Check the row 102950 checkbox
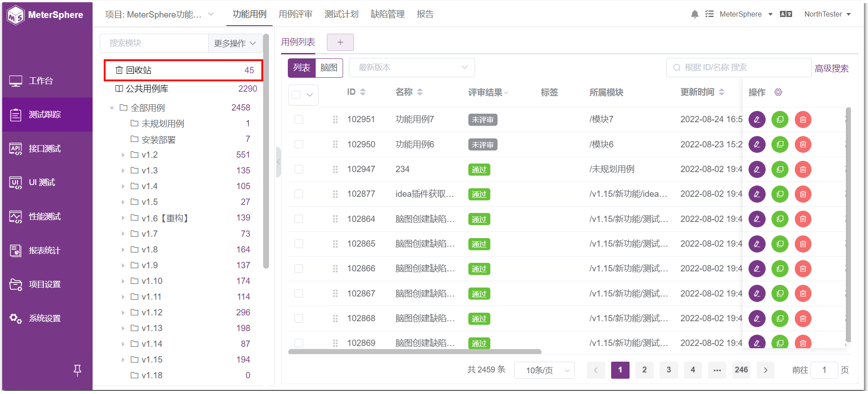 (299, 144)
